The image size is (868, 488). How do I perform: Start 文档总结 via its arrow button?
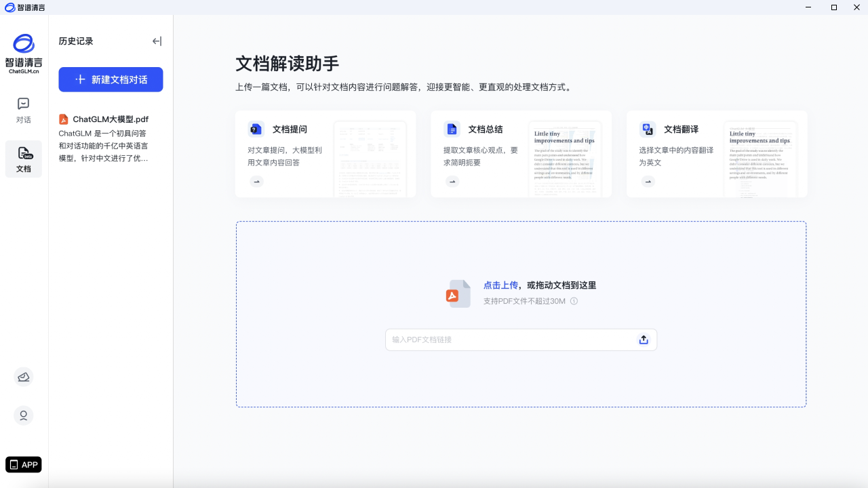[x=452, y=181]
